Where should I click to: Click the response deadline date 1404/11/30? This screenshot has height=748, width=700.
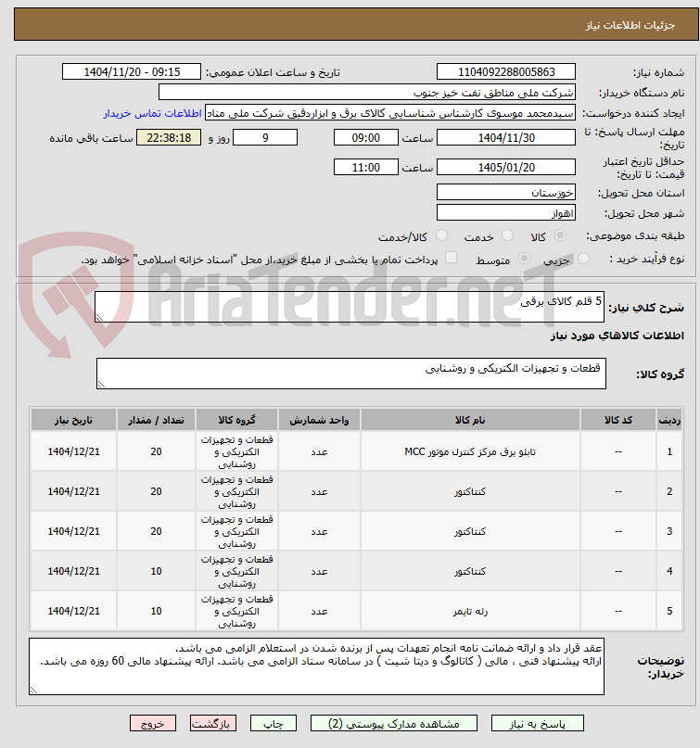point(506,138)
